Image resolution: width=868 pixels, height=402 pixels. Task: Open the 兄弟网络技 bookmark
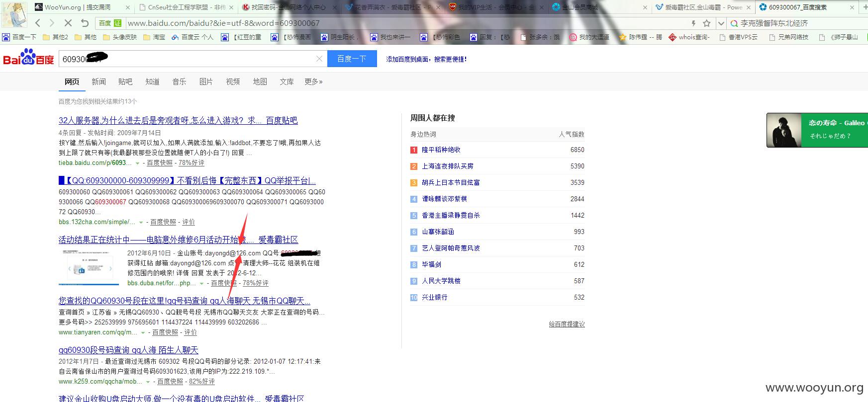789,37
